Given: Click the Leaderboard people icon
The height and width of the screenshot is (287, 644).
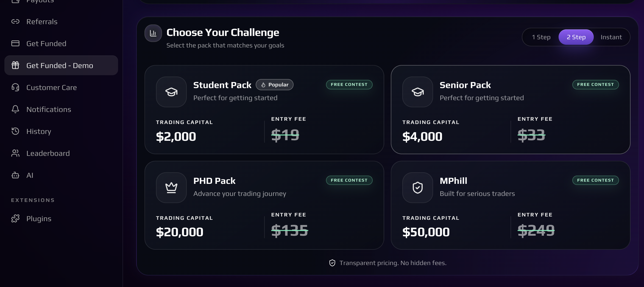Looking at the screenshot, I should coord(15,153).
